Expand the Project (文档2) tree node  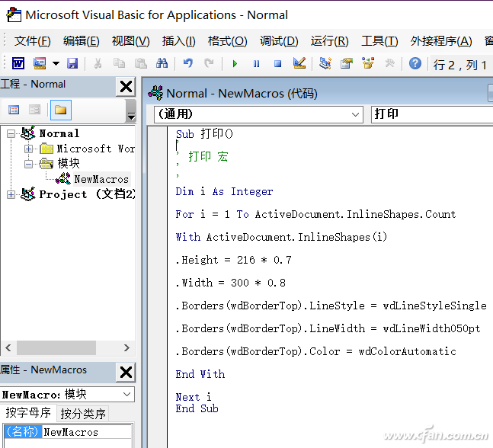(11, 194)
